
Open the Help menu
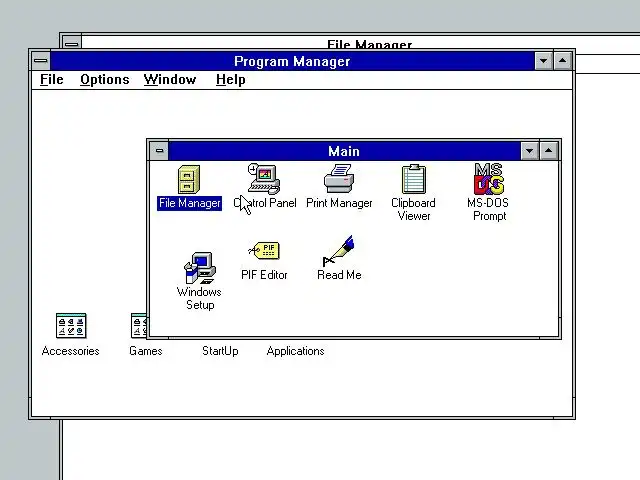(231, 80)
